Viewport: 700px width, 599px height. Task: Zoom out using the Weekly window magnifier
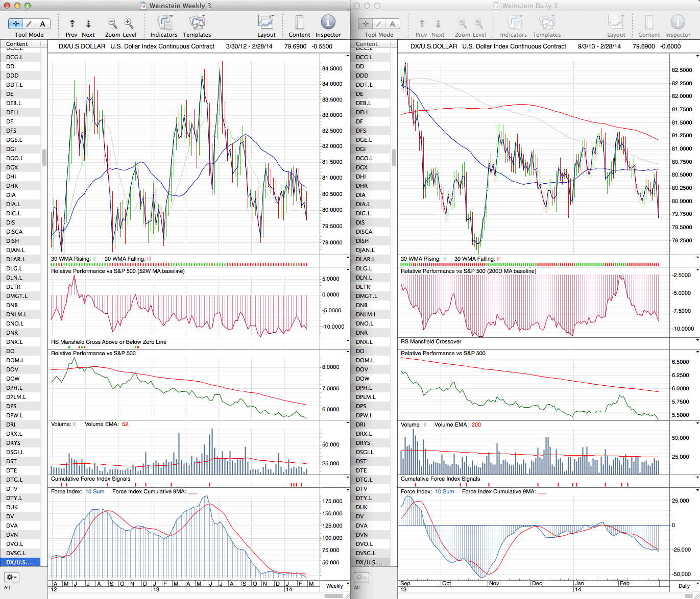tap(112, 23)
